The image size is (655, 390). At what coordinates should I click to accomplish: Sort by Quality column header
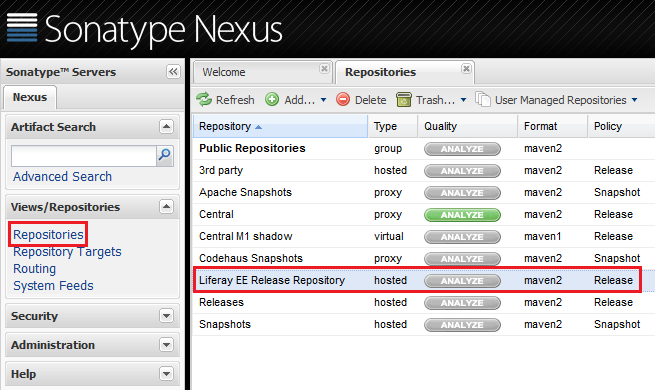[x=468, y=126]
